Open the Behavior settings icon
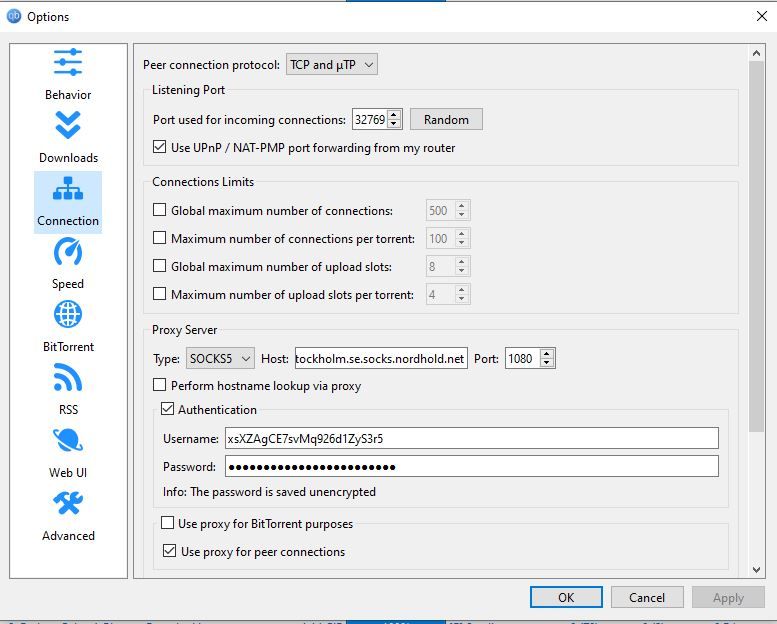The image size is (777, 624). click(x=68, y=62)
